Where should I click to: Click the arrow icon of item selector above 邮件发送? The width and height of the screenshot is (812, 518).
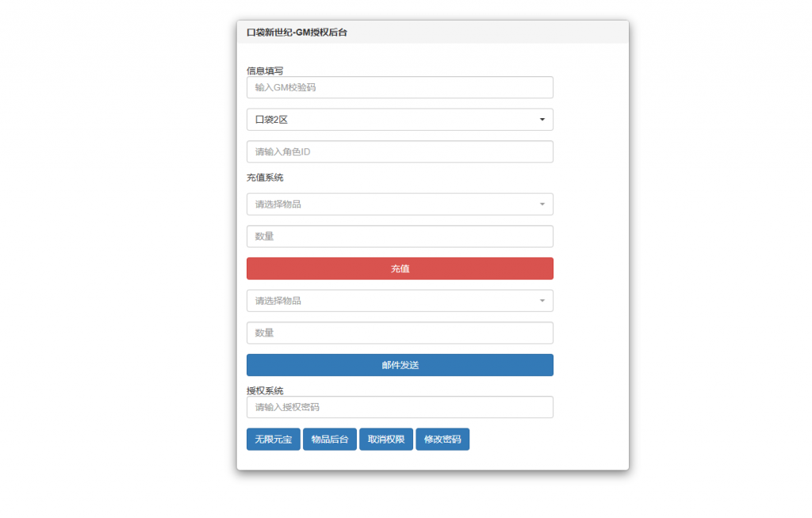[x=542, y=301]
